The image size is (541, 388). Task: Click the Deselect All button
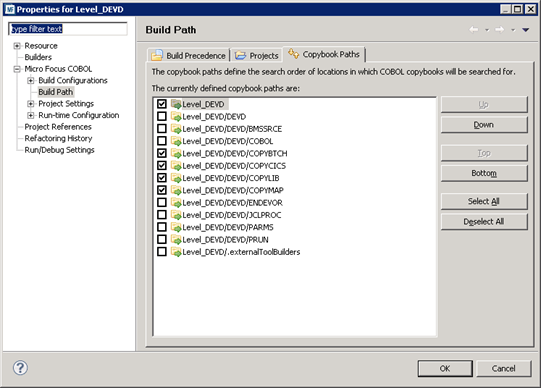point(484,221)
